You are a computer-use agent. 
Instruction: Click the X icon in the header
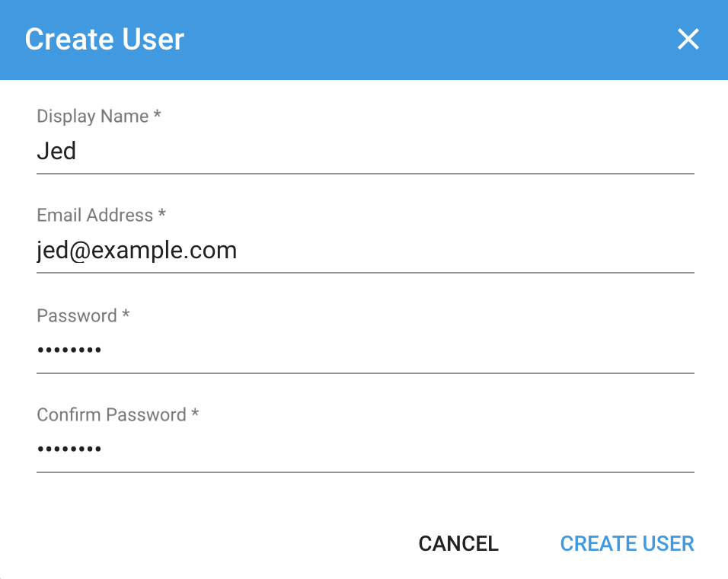[688, 39]
